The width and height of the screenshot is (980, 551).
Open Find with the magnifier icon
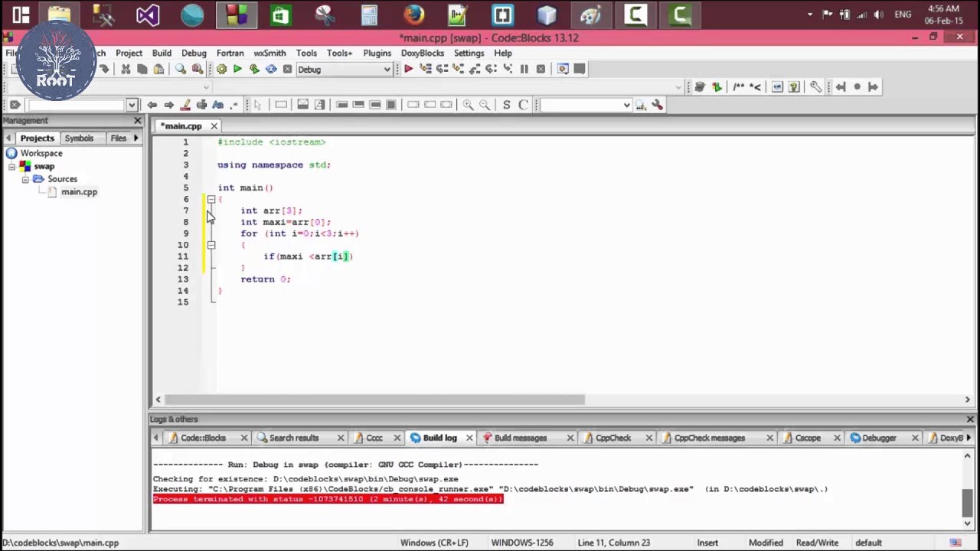[x=181, y=69]
